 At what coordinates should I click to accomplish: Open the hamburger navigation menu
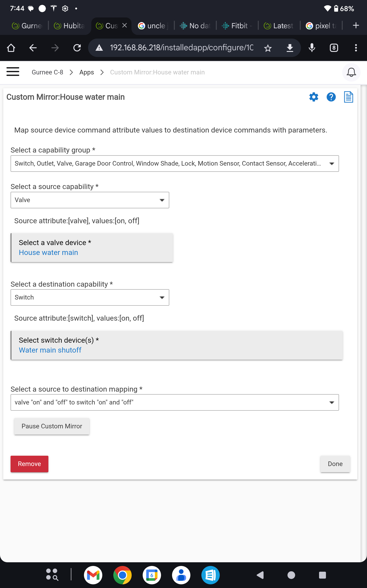[13, 71]
